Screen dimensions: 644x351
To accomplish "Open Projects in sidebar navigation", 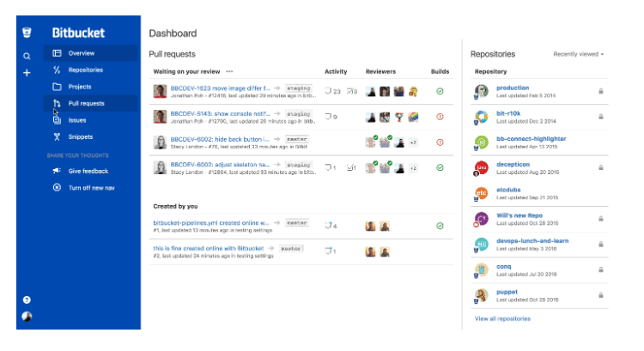I will coord(80,87).
